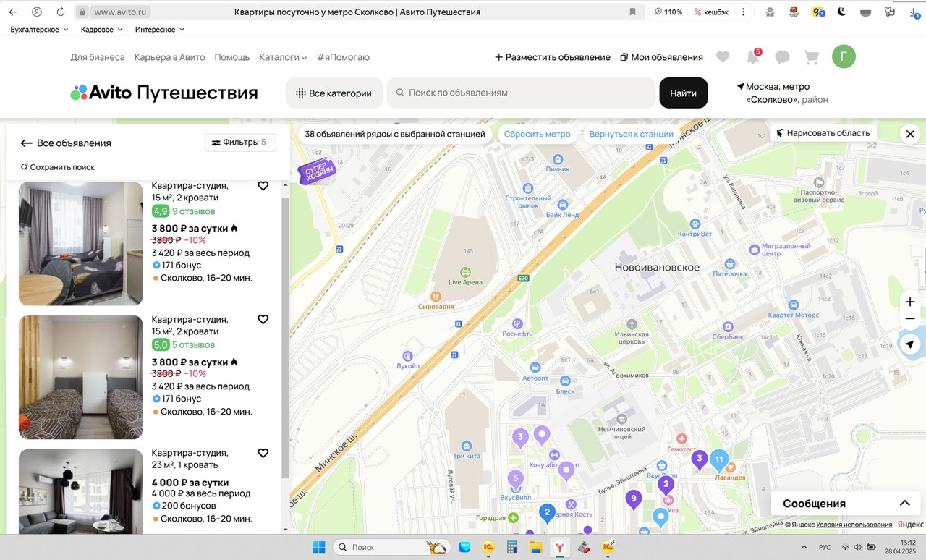Open the #яПомогаю link
This screenshot has width=926, height=560.
pos(343,57)
